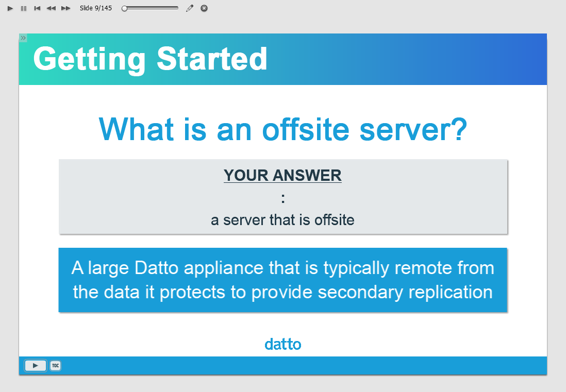Click the datto logo at the bottom
The image size is (566, 392).
282,345
